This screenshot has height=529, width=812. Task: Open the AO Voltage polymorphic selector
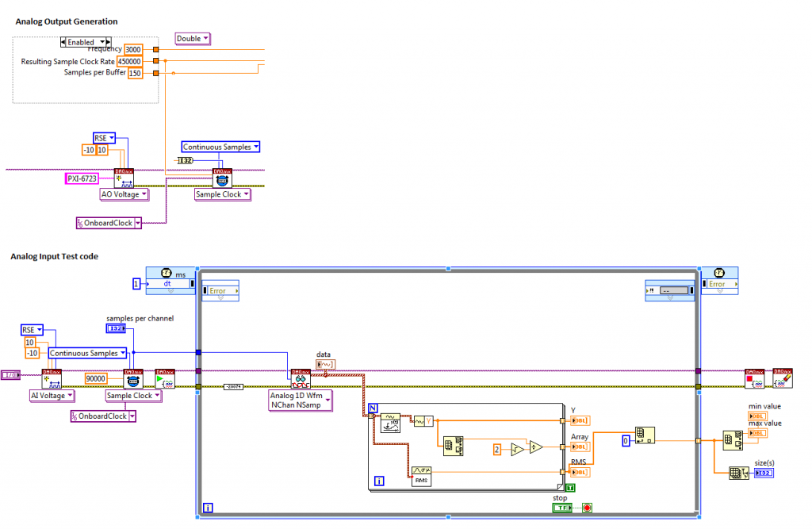[125, 194]
